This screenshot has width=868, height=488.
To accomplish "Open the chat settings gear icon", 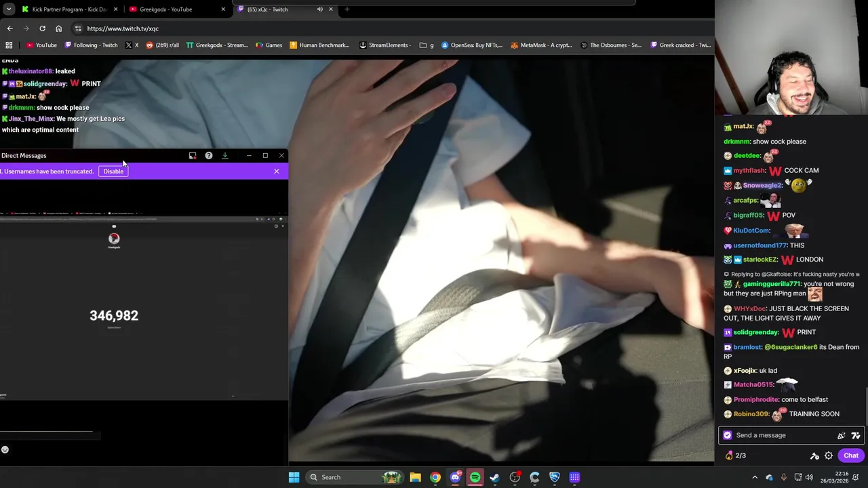I will [x=829, y=456].
